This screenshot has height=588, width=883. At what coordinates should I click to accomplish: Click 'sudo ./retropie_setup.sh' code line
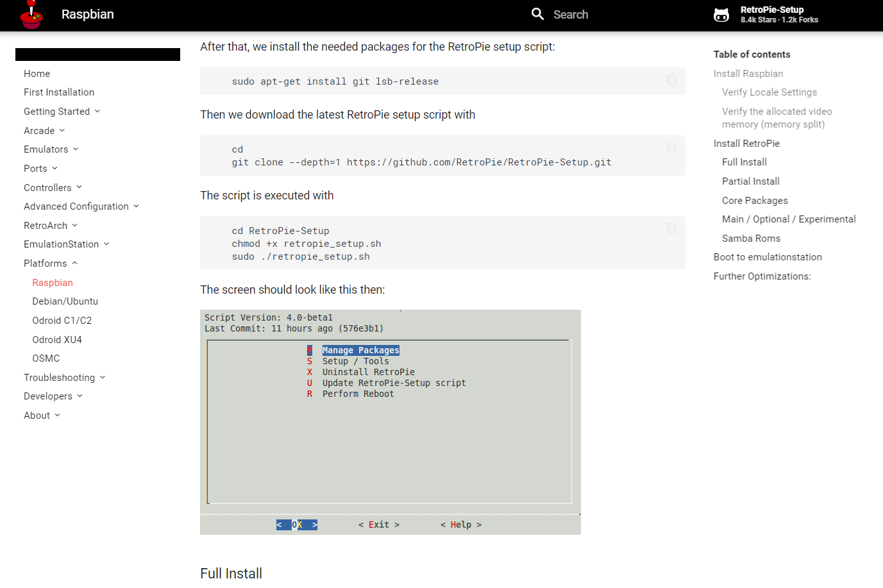pyautogui.click(x=301, y=256)
